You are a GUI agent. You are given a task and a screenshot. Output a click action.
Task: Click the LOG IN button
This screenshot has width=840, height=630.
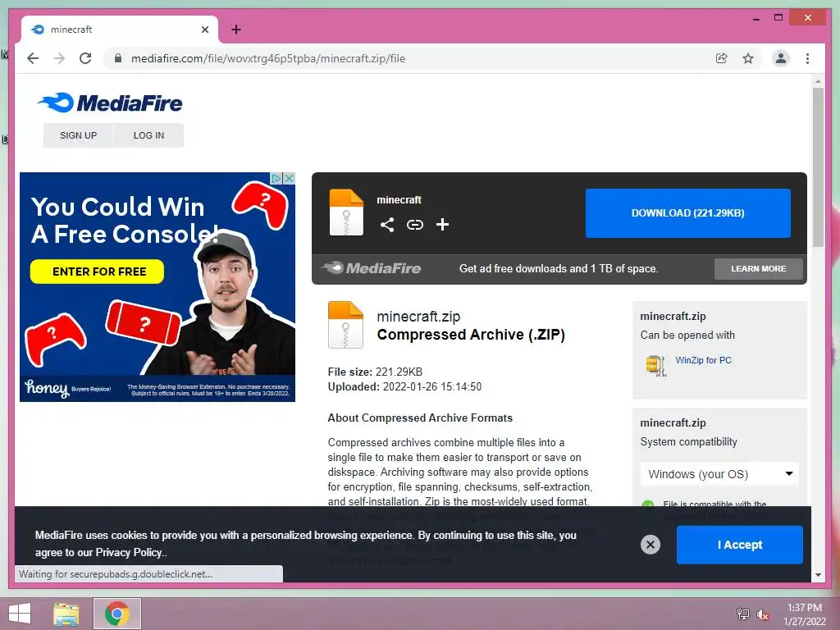click(x=149, y=135)
